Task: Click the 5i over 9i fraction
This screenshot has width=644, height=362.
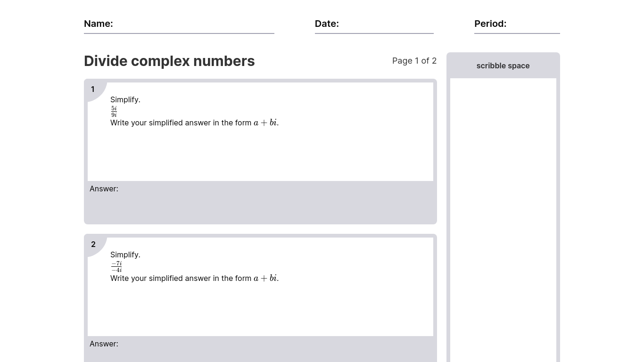Action: point(114,112)
